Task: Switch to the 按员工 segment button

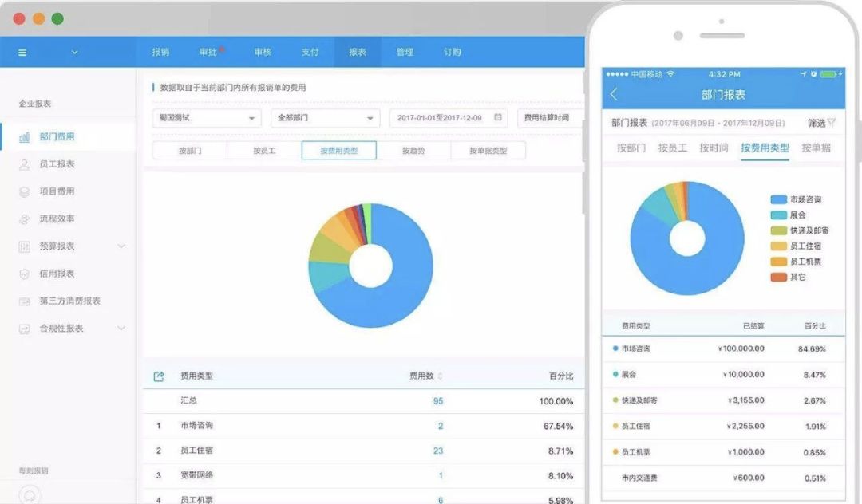Action: (264, 151)
